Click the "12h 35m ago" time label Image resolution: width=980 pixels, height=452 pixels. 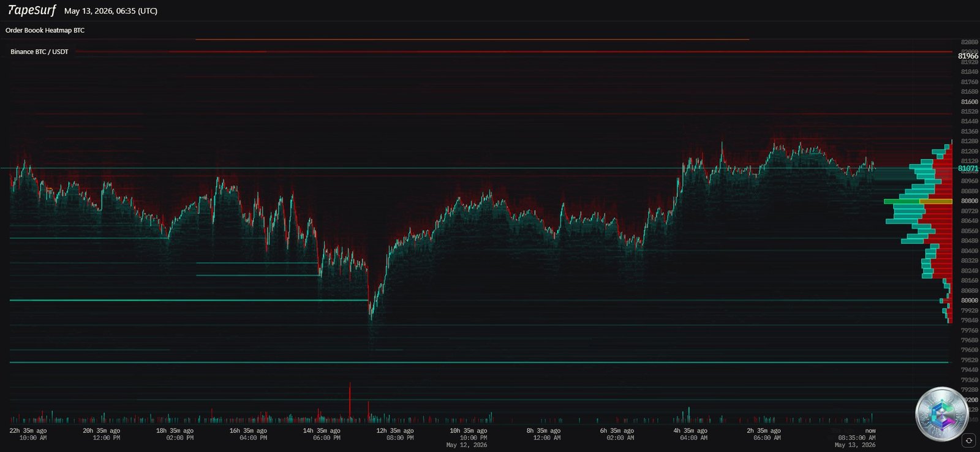click(395, 431)
